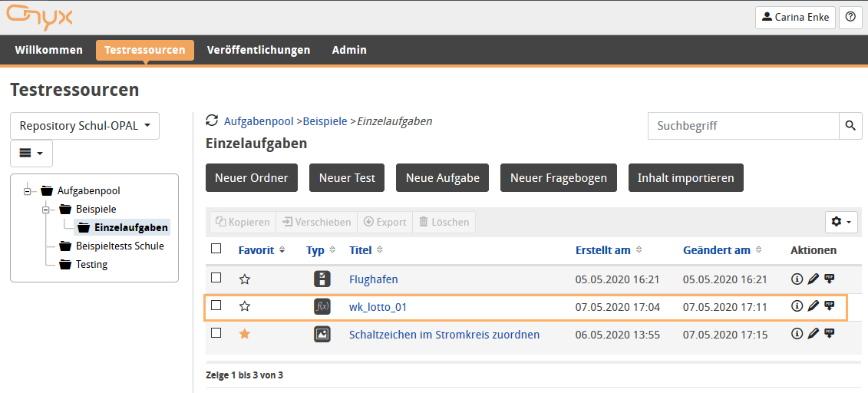Viewport: 868px width, 393px height.
Task: Click the Neue Aufgabe button
Action: click(443, 178)
